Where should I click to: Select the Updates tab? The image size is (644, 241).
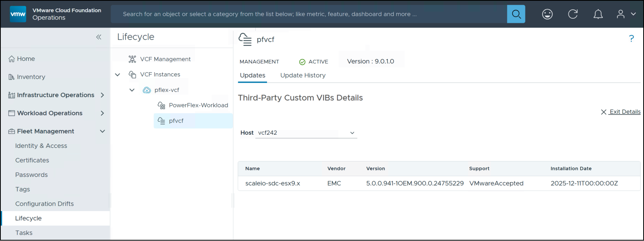(x=253, y=75)
